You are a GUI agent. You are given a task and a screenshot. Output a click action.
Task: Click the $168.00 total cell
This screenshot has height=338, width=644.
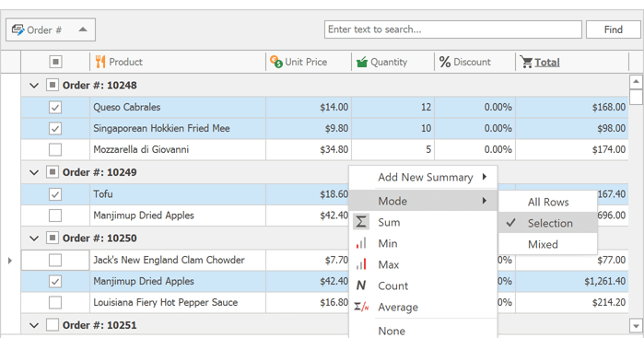pos(572,107)
